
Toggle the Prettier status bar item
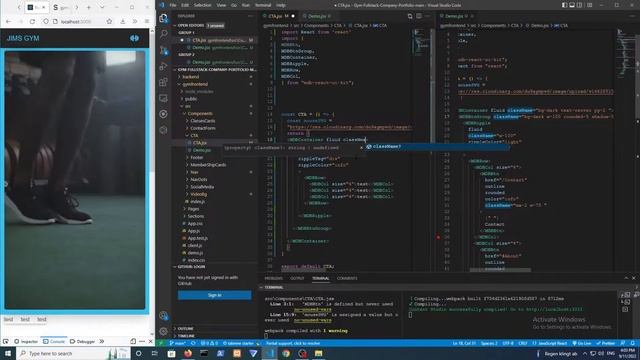pyautogui.click(x=606, y=343)
